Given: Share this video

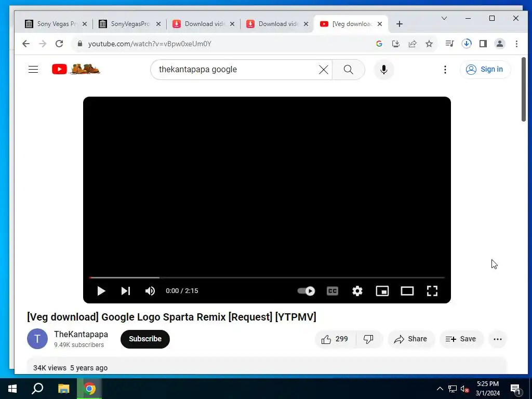Looking at the screenshot, I should (x=410, y=339).
